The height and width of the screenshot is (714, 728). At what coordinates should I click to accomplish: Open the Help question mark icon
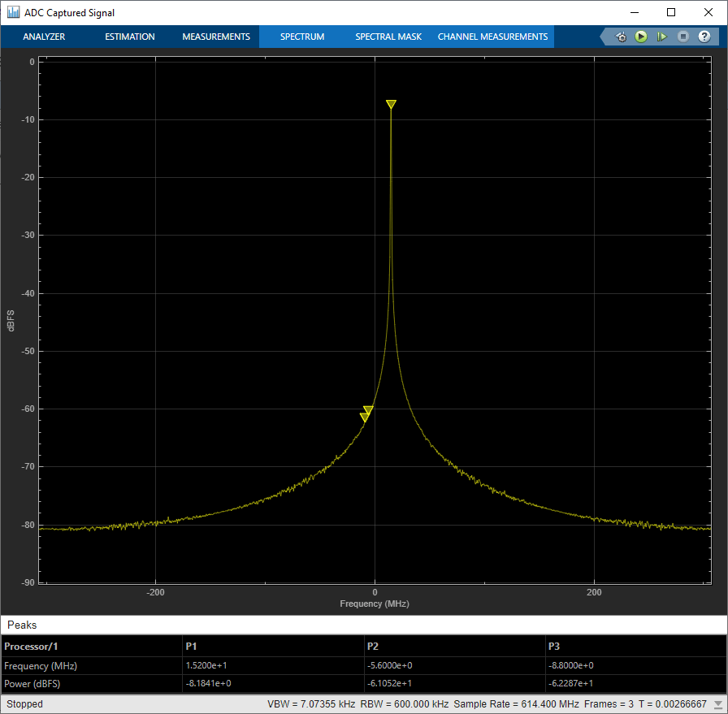coord(704,37)
